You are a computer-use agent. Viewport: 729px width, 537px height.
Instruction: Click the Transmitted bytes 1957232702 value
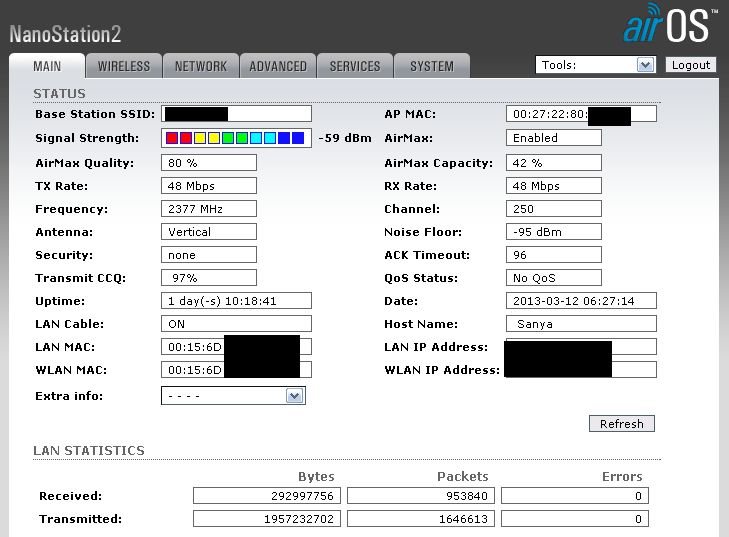pos(267,518)
